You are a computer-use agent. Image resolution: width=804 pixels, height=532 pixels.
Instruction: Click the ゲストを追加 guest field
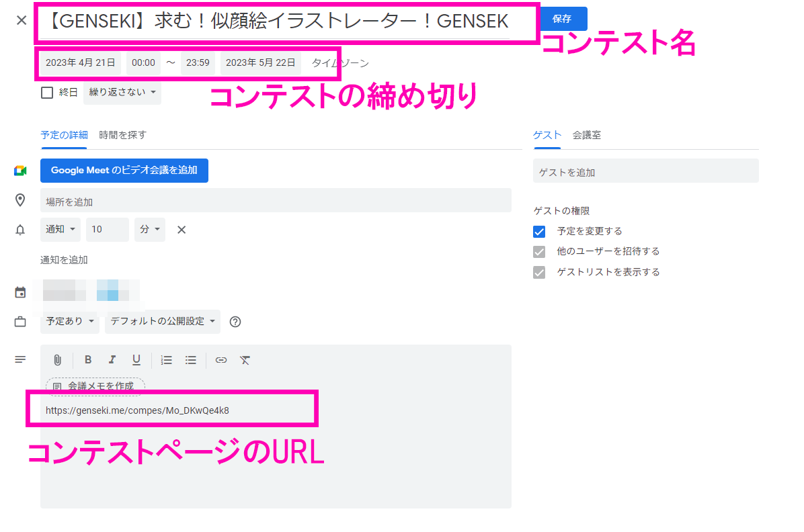[x=646, y=171]
